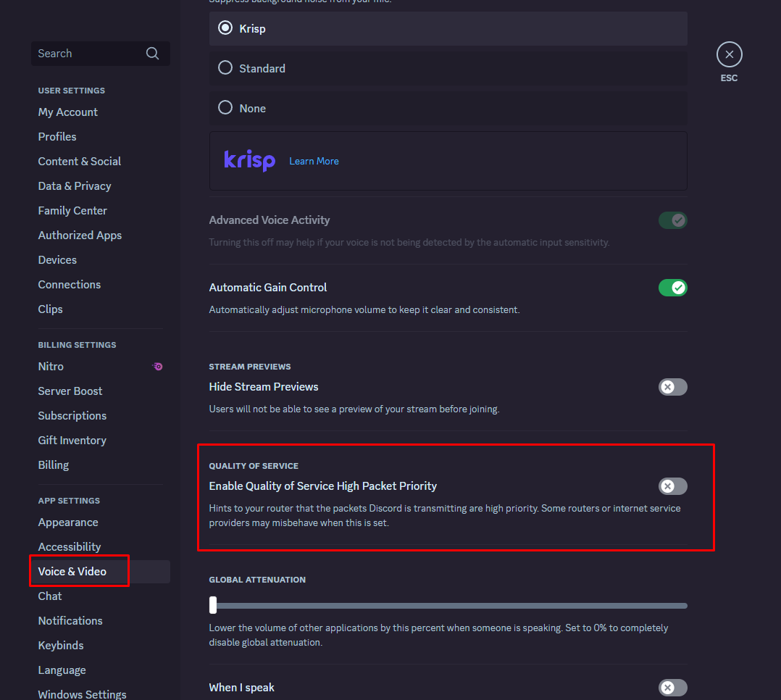Click the ESC close circle icon

tap(729, 54)
